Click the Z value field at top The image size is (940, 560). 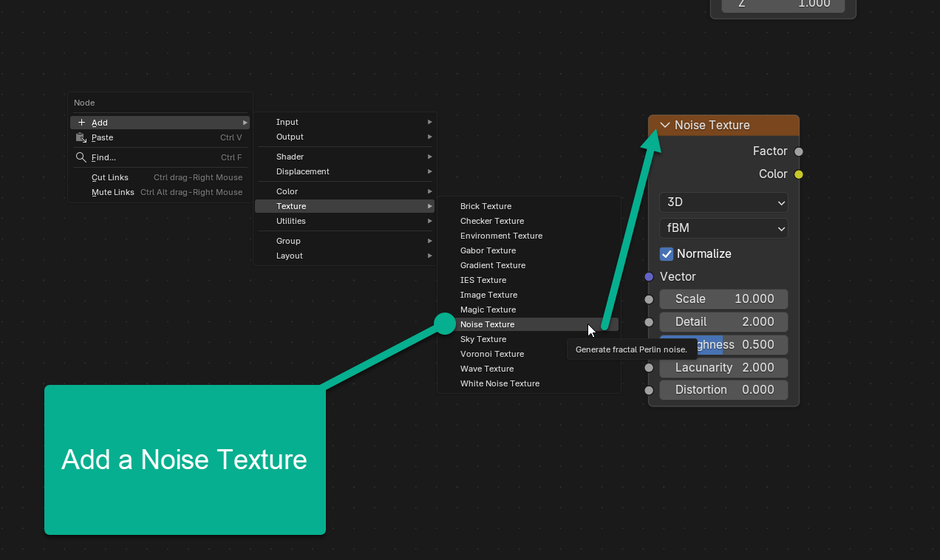pyautogui.click(x=783, y=4)
